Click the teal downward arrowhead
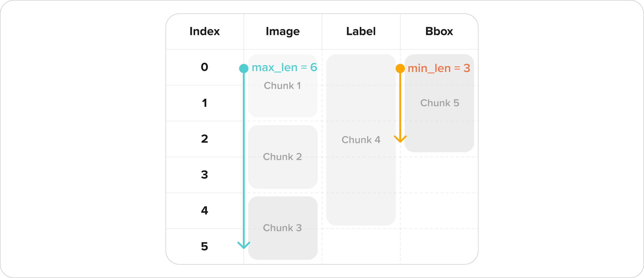The width and height of the screenshot is (644, 278). pos(244,245)
